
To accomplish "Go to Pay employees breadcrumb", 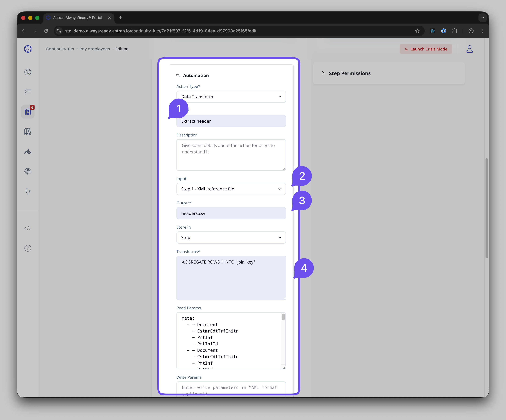I will click(x=95, y=49).
